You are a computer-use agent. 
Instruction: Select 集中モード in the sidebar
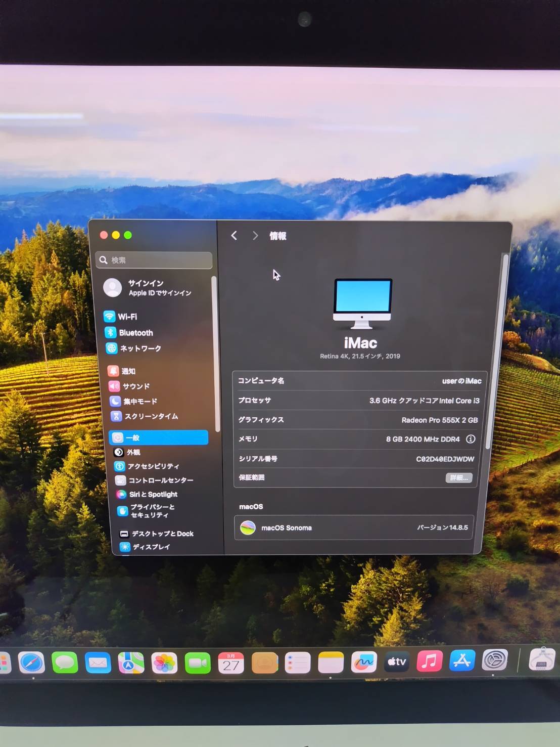(133, 401)
